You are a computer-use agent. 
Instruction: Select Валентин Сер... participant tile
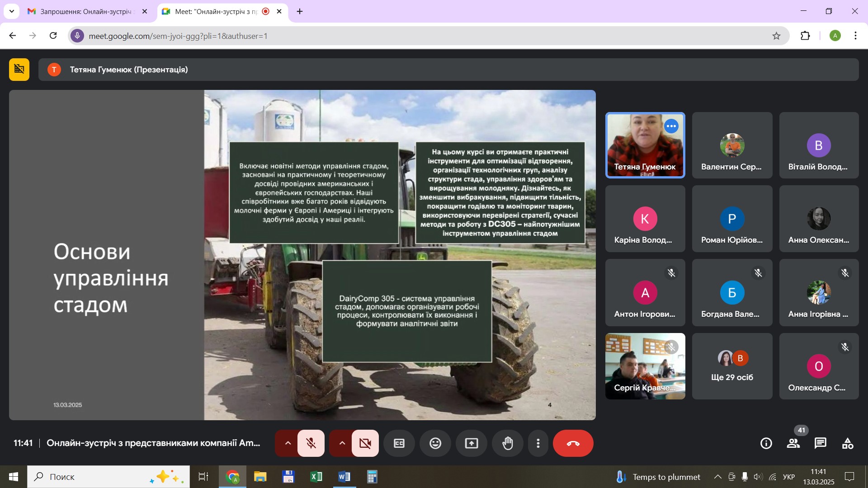click(732, 145)
